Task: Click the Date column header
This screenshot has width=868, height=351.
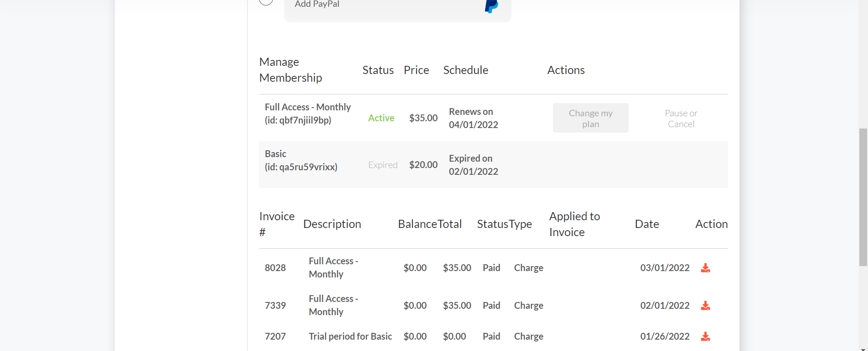Action: (646, 224)
